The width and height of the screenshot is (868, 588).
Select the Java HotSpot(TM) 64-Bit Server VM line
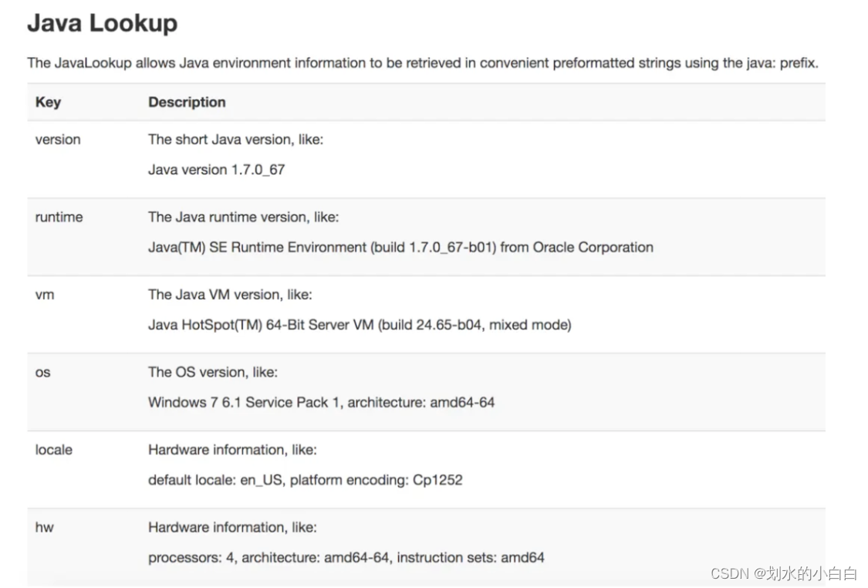click(x=360, y=324)
